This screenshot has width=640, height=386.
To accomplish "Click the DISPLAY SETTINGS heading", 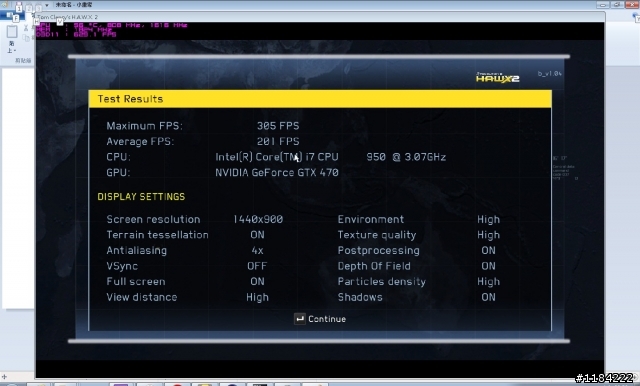I will pos(141,197).
